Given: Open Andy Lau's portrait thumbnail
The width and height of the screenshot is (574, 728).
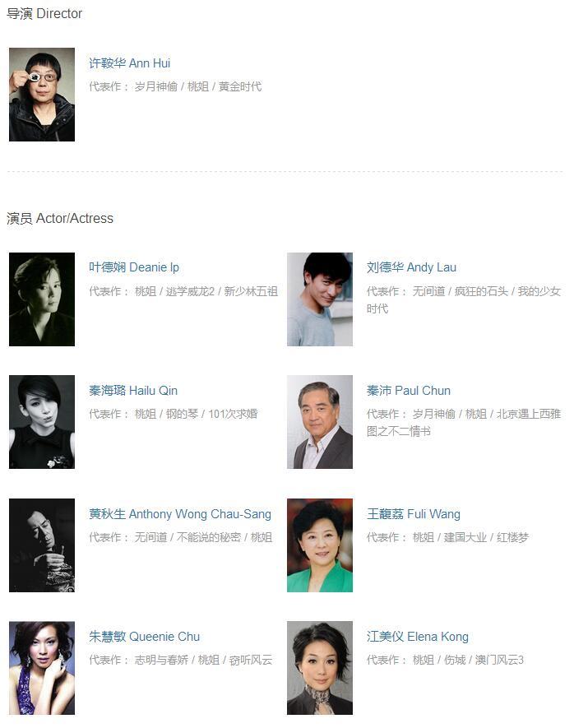Looking at the screenshot, I should coord(320,299).
